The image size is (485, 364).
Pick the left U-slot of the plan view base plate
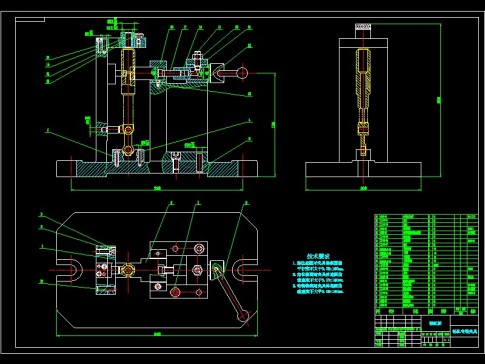(x=69, y=270)
